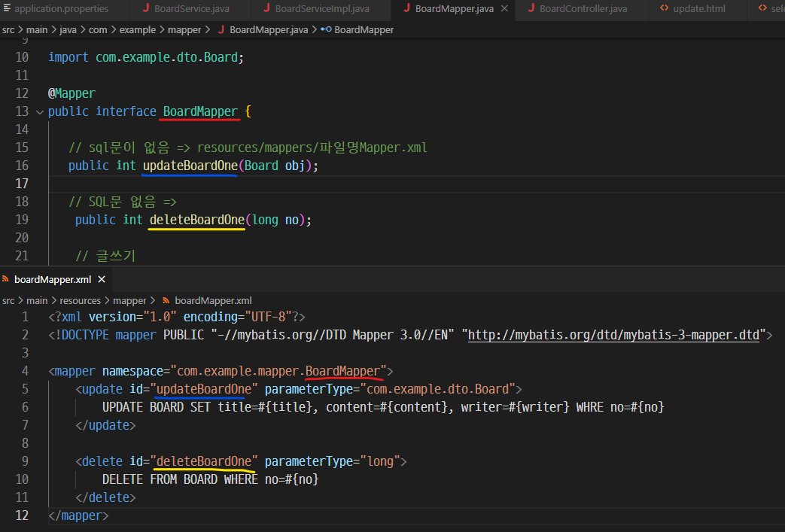
Task: Click the 'example' breadcrumb segment
Action: click(137, 30)
